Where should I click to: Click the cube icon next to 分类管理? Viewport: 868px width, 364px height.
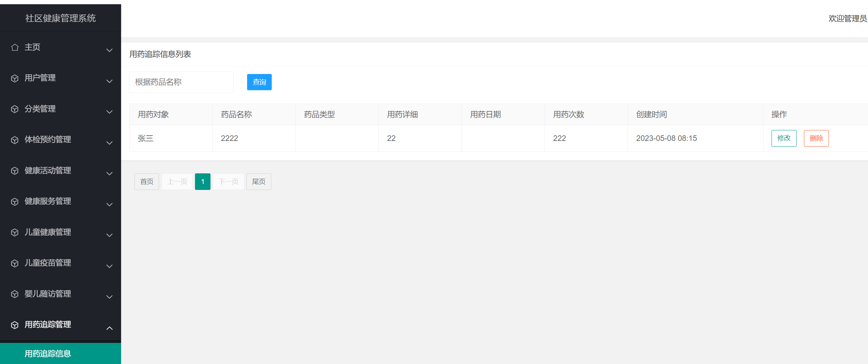pyautogui.click(x=15, y=109)
